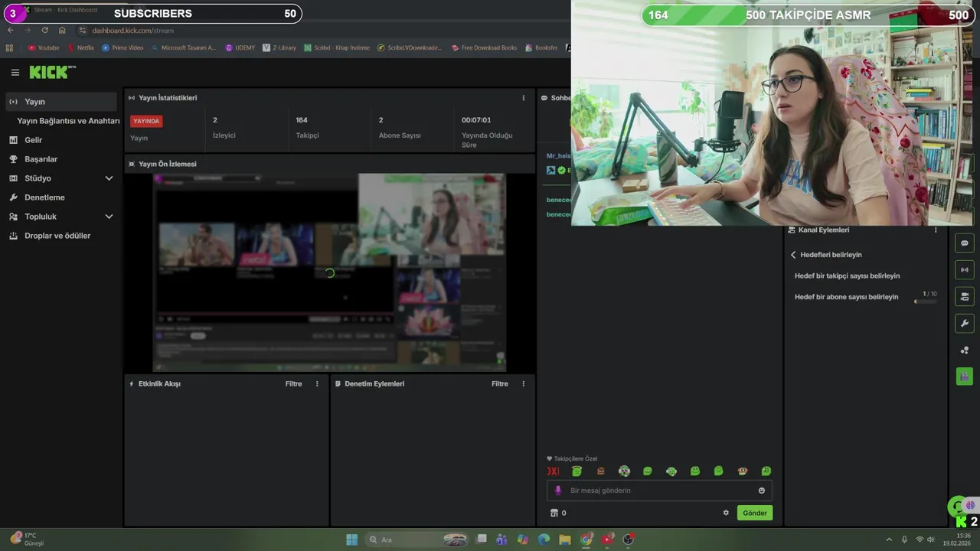Click the taskbar Ara search box
980x551 pixels.
(417, 540)
